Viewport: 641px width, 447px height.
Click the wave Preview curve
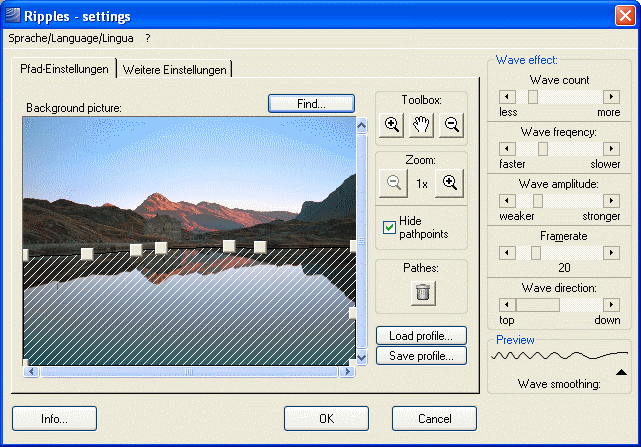[x=559, y=355]
